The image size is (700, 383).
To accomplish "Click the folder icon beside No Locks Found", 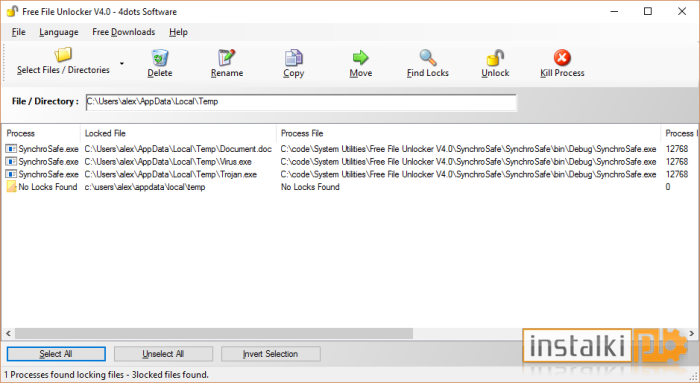I will [x=11, y=187].
